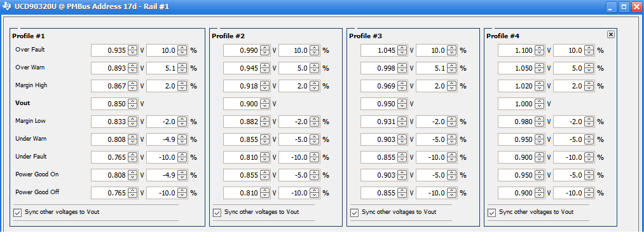Click the Profile #4 Margin High 1.020 spinner arrows

(539, 87)
